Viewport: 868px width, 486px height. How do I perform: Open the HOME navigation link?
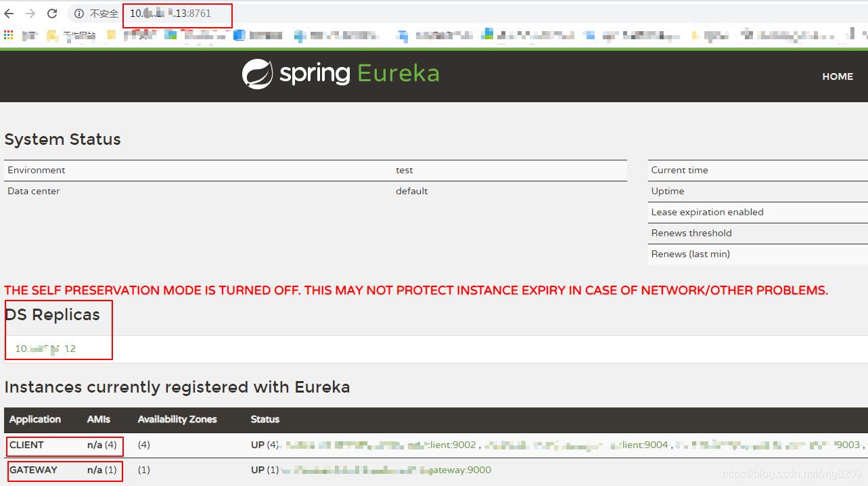[838, 76]
